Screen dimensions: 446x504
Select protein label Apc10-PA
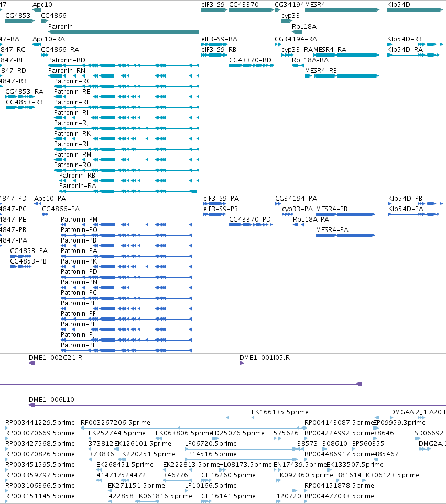pos(50,199)
